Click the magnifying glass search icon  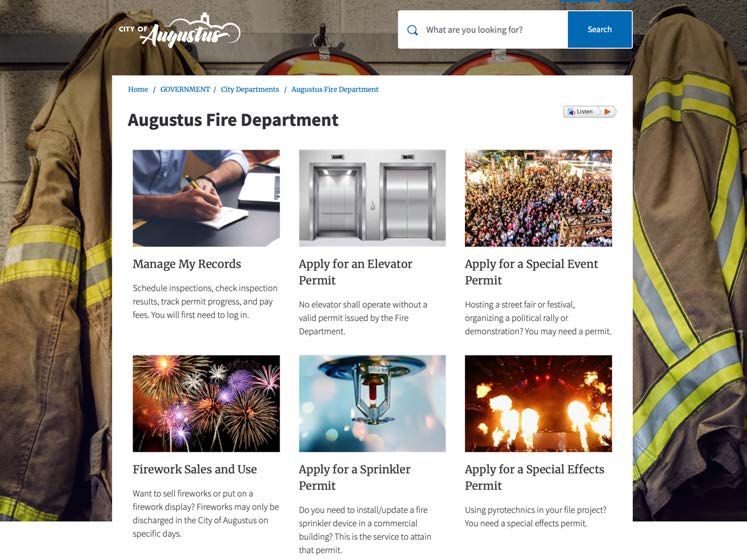413,30
